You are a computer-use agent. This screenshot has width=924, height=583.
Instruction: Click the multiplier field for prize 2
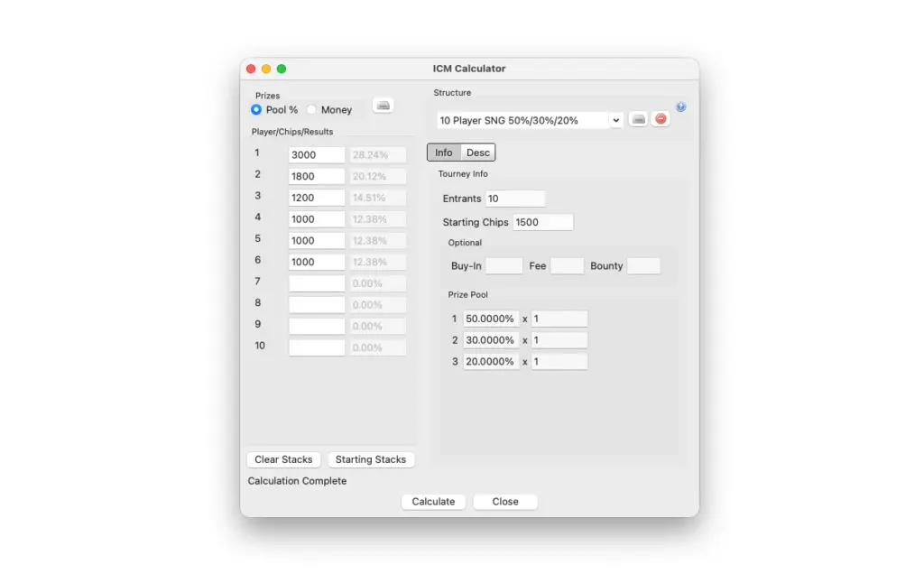click(x=559, y=340)
